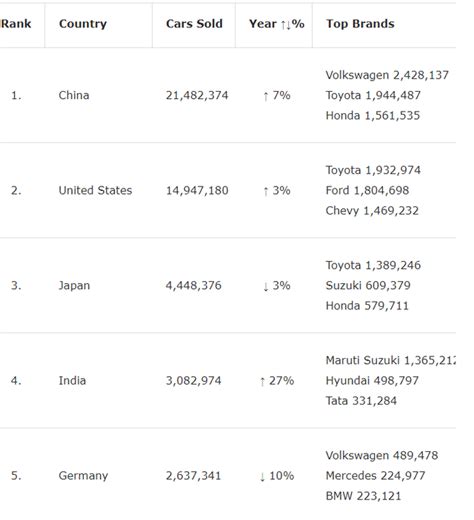Image resolution: width=474 pixels, height=520 pixels.
Task: Click the Year ↑↓% column header
Action: 274,24
